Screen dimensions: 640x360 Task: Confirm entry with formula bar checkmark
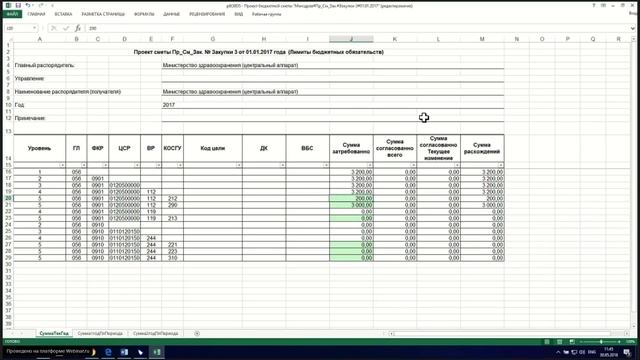tap(66, 28)
